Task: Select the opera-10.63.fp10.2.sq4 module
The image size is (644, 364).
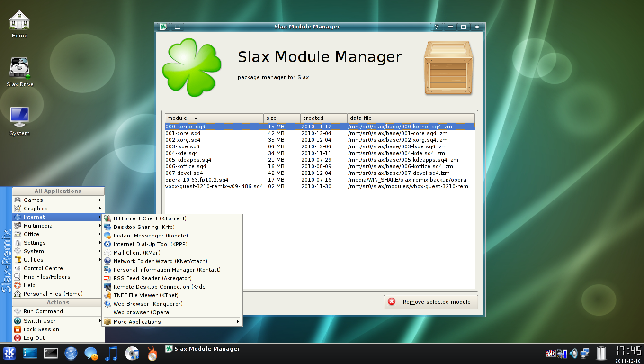Action: click(x=320, y=180)
